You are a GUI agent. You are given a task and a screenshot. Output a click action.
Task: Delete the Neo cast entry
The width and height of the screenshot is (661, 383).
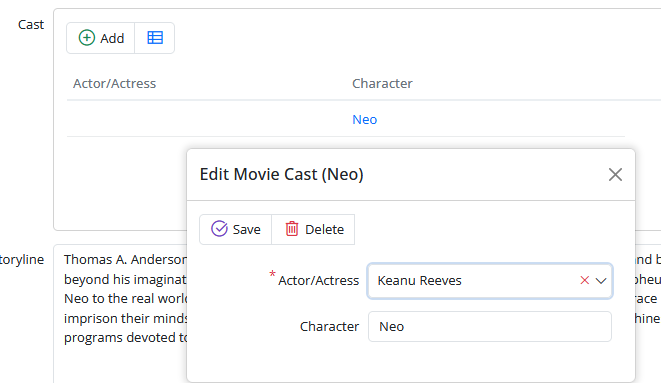(x=313, y=230)
